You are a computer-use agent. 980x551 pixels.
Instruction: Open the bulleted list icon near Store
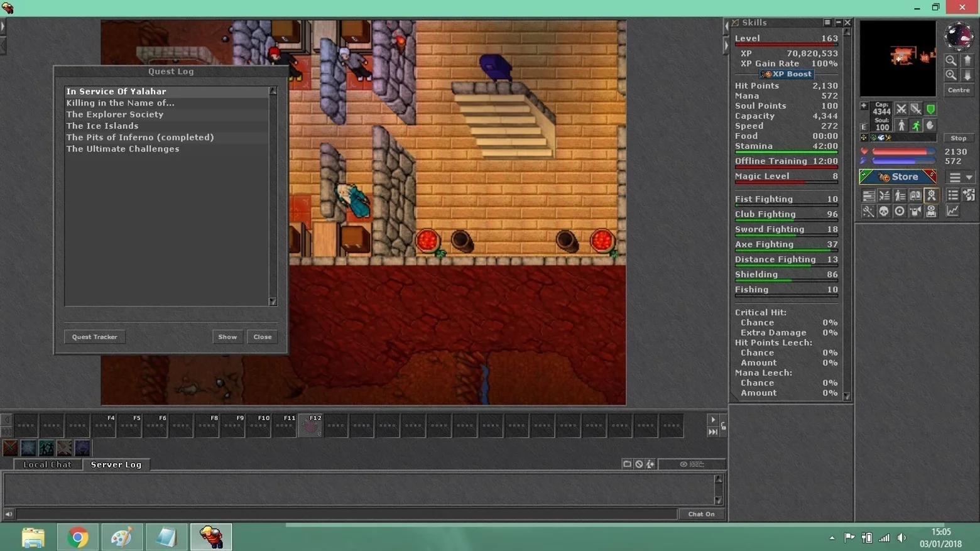click(953, 195)
